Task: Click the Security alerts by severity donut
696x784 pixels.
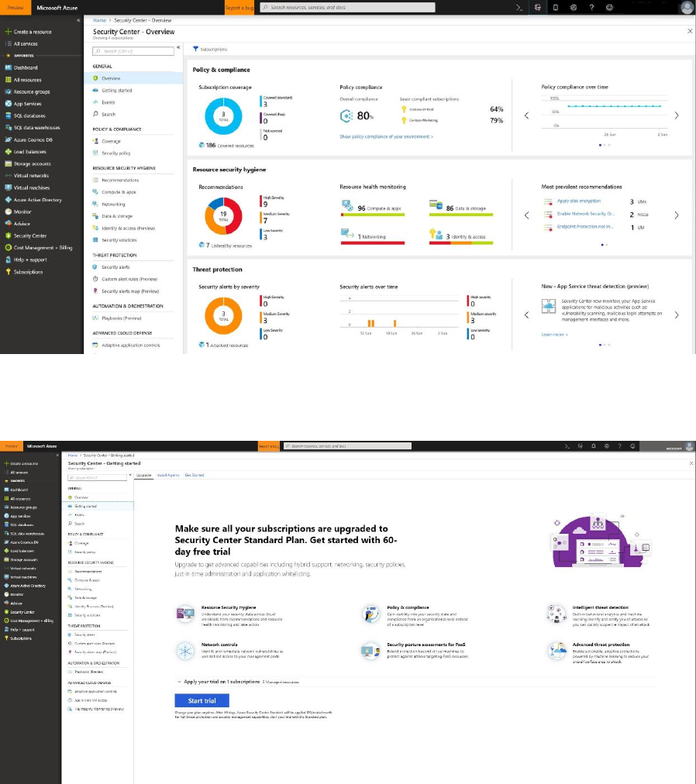Action: point(223,315)
